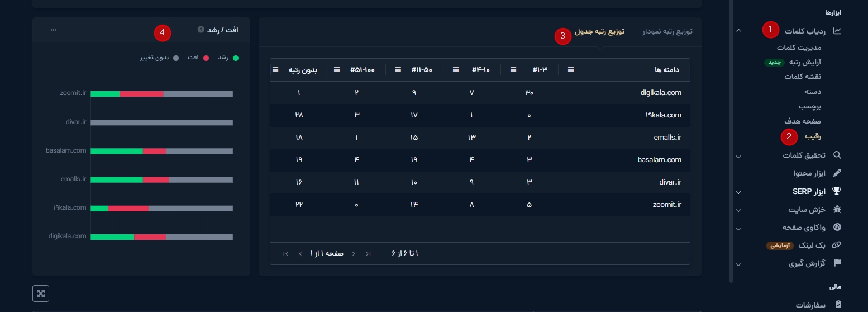
Task: Click the green growth bar for zoomit.ir
Action: (105, 93)
